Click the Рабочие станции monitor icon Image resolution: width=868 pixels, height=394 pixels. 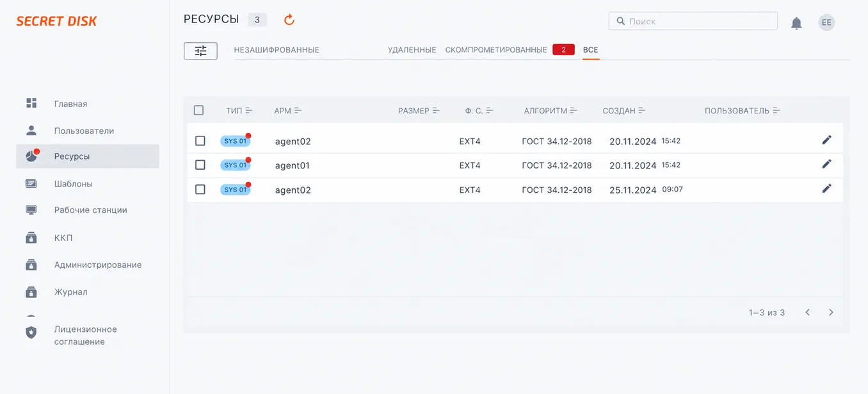(31, 209)
